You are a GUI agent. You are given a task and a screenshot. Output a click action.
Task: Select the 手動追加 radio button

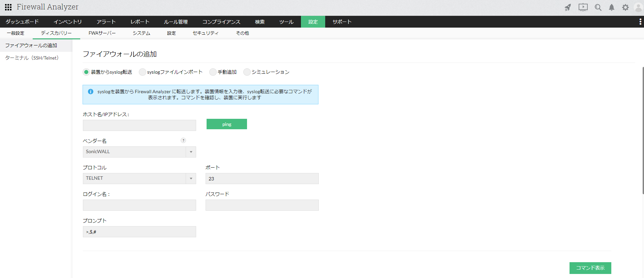click(213, 72)
